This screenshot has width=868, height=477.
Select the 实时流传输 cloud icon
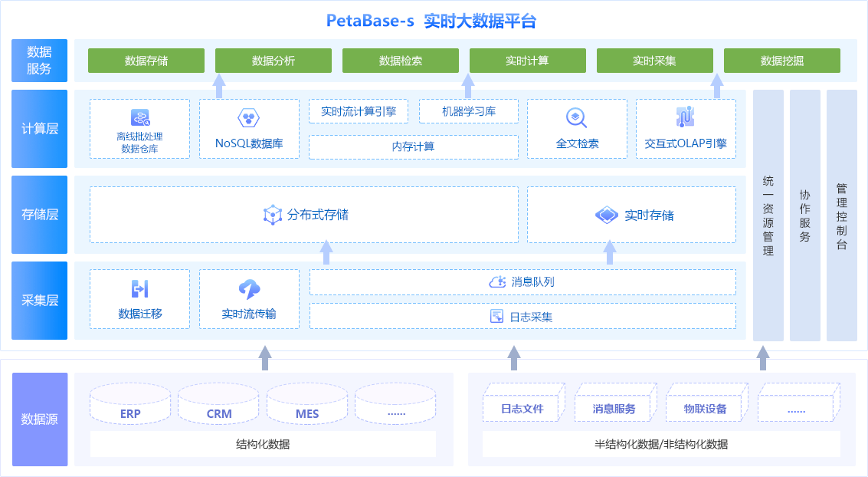pyautogui.click(x=249, y=289)
